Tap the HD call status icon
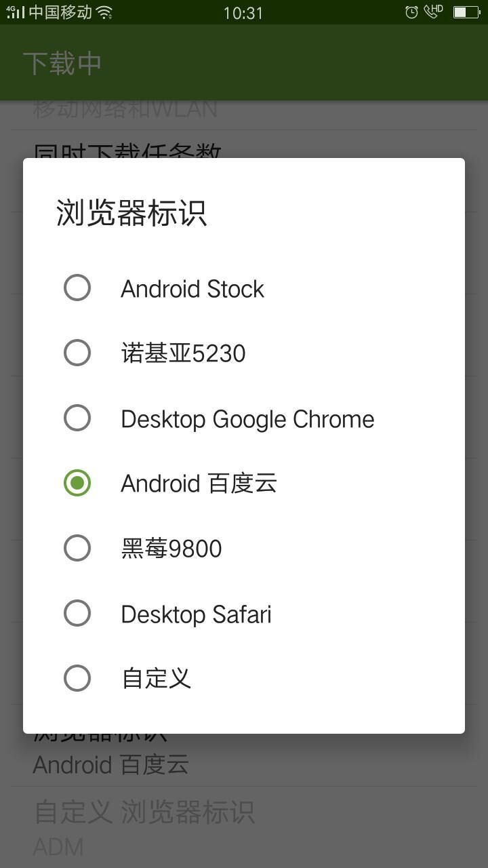Image resolution: width=488 pixels, height=868 pixels. (433, 11)
